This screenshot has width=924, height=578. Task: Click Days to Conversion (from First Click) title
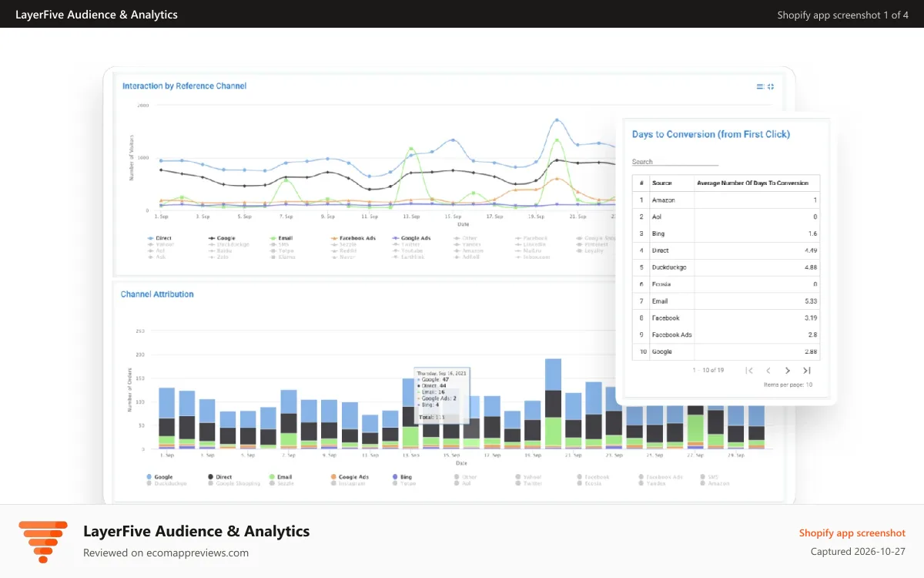[711, 134]
